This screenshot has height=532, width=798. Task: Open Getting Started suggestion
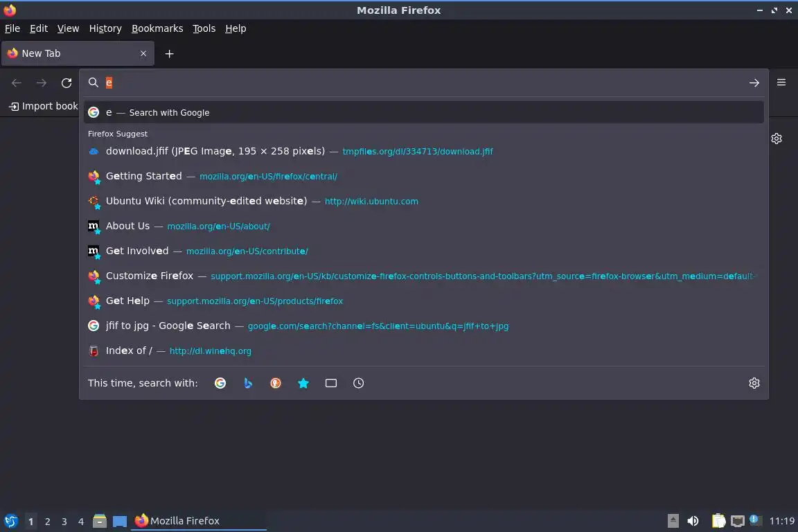tap(423, 176)
